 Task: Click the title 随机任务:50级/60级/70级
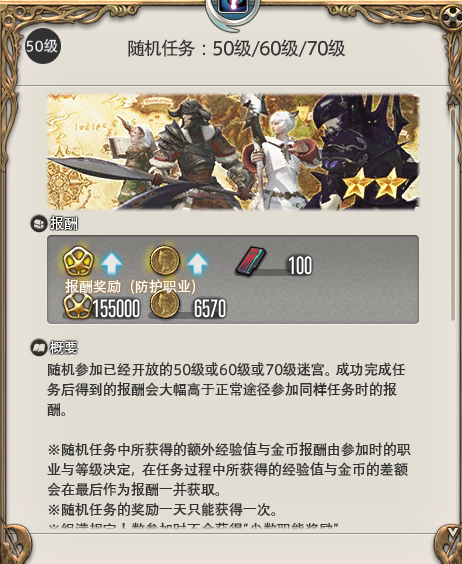coord(236,49)
